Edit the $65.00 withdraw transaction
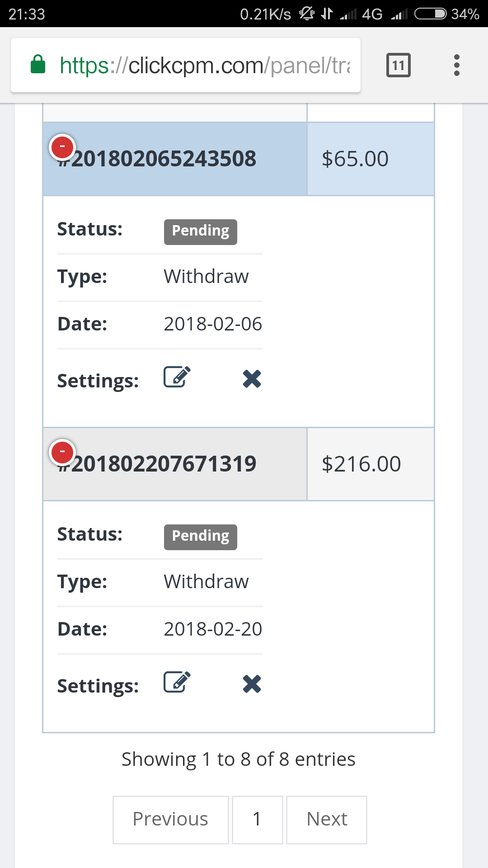The height and width of the screenshot is (868, 488). [177, 377]
